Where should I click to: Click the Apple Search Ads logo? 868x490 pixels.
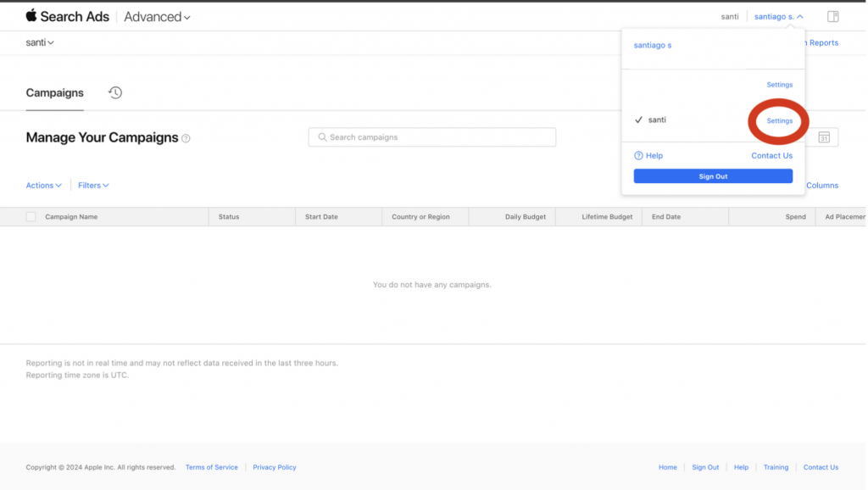[68, 17]
